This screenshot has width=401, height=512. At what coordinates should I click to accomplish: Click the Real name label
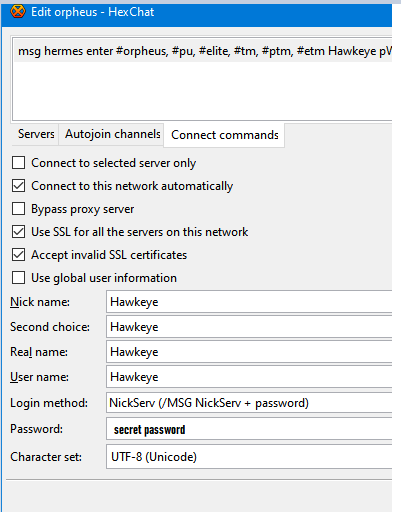(x=39, y=352)
